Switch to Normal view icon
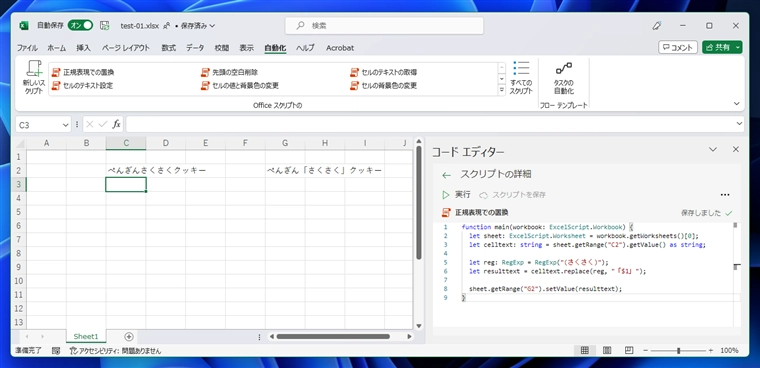 [x=585, y=350]
